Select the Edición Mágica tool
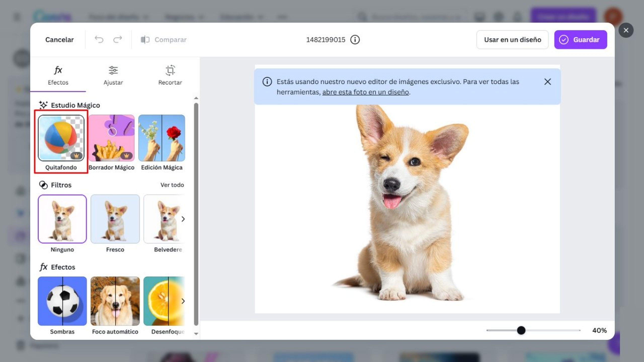The width and height of the screenshot is (644, 362). [x=162, y=143]
